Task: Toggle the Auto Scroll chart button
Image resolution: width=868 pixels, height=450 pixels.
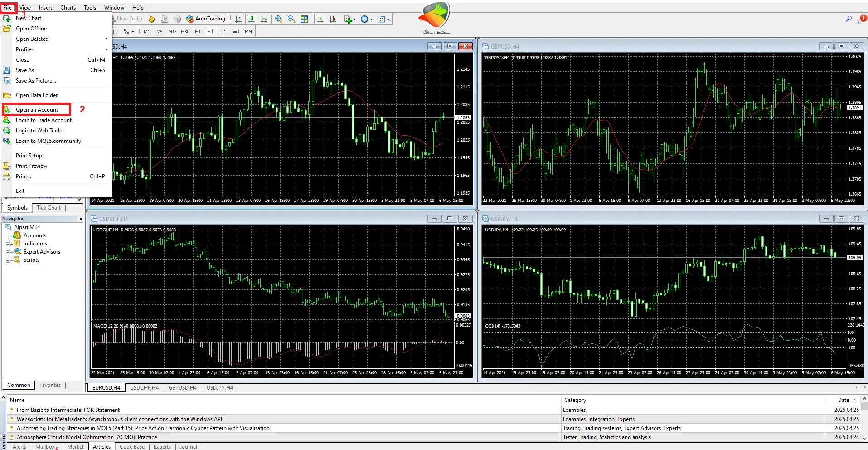Action: point(320,19)
